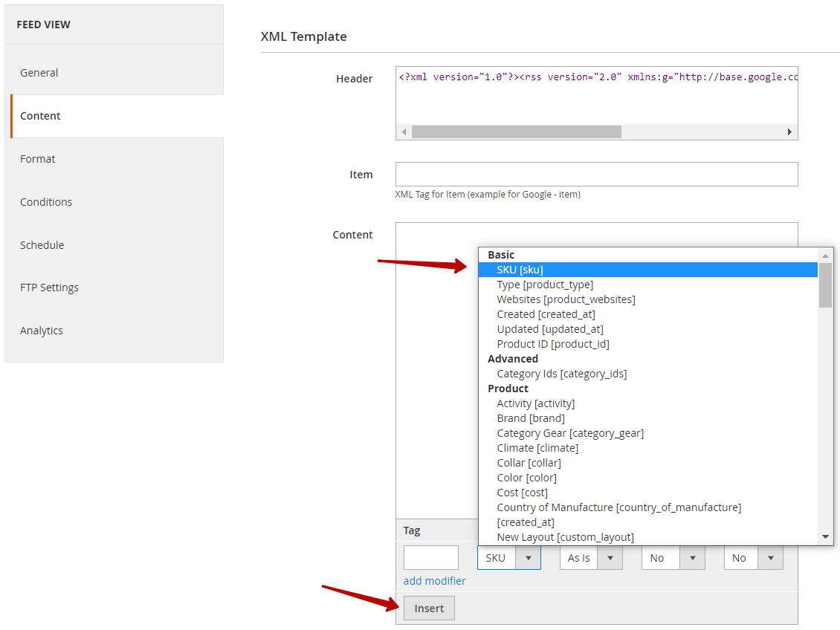Viewport: 840px width, 630px height.
Task: Switch to the Format tab
Action: 114,159
